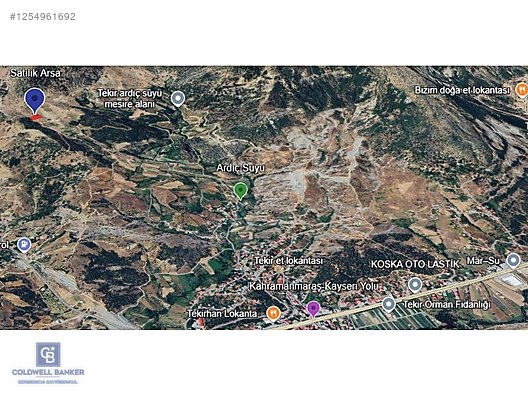Click the COLDWELL BANKER brand name text

(48, 372)
